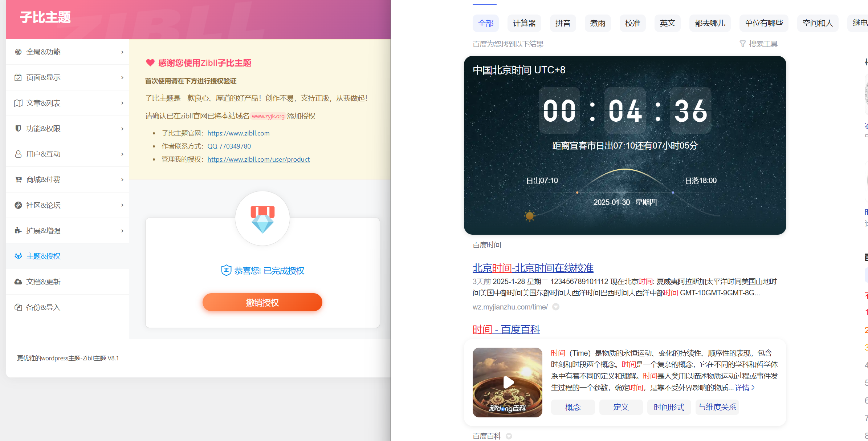Open 文档&更新 menu label
This screenshot has width=868, height=441.
click(x=44, y=282)
